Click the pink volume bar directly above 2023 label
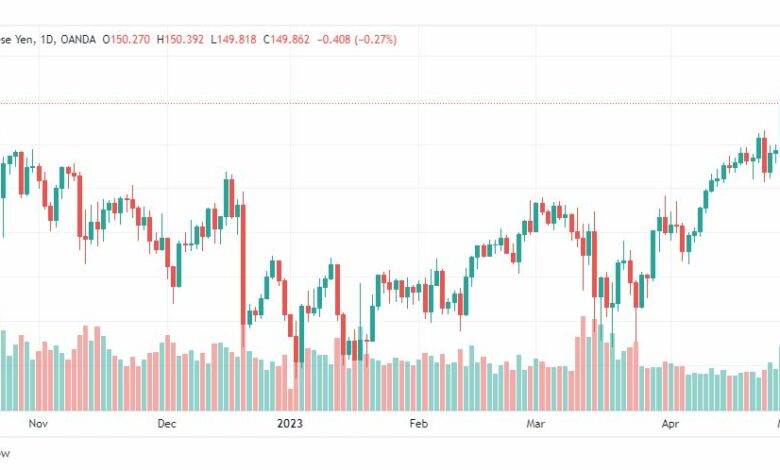 coord(291,400)
